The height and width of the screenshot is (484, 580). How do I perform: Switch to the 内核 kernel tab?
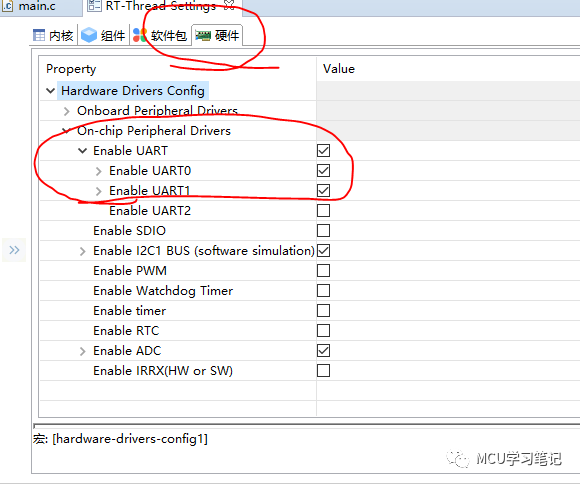pyautogui.click(x=53, y=36)
